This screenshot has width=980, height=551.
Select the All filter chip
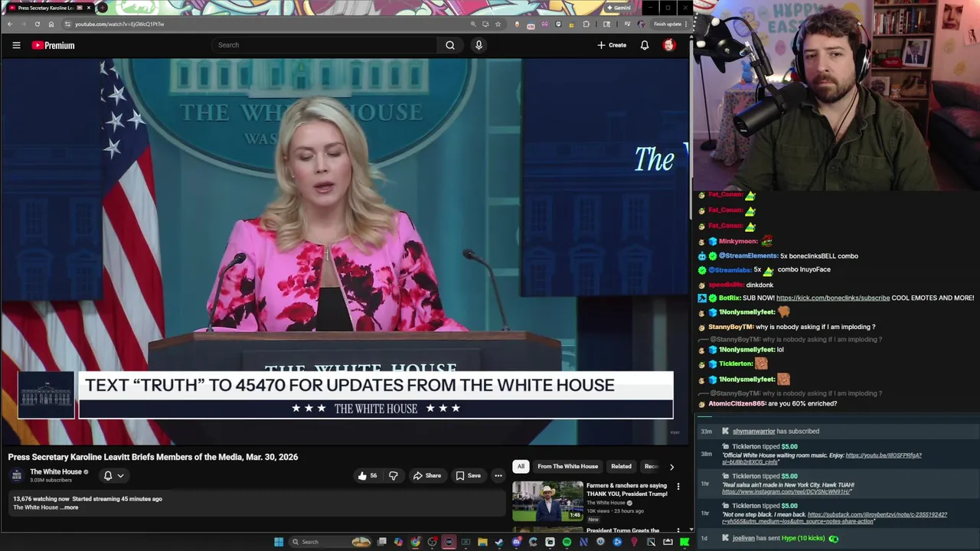[x=521, y=466]
